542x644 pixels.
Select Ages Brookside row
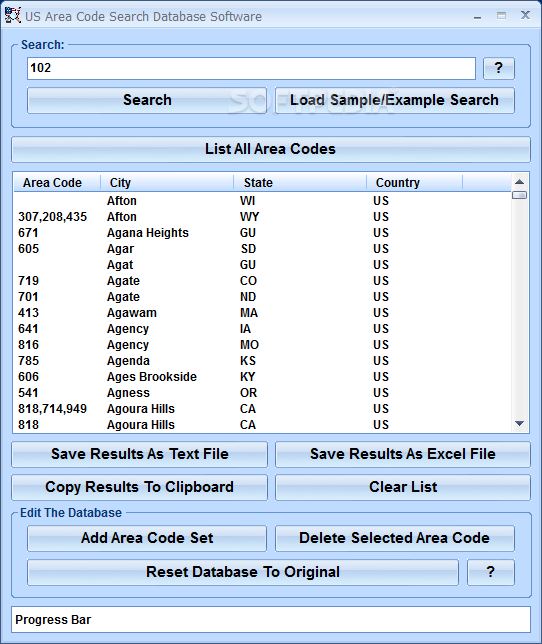(x=263, y=377)
